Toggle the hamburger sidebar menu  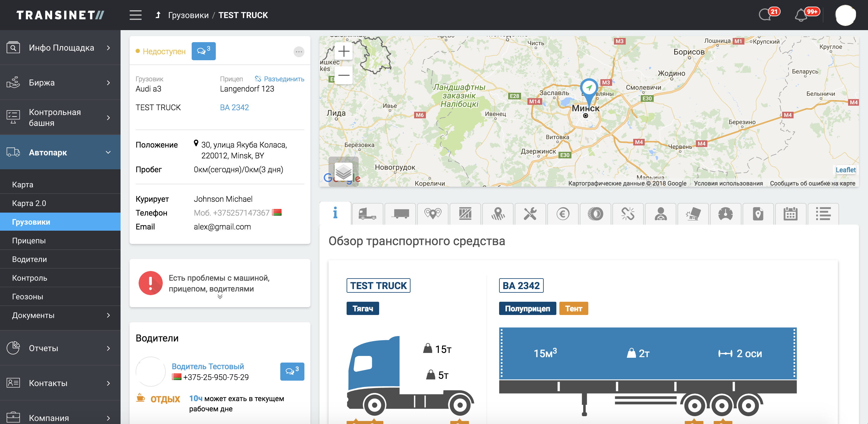[x=135, y=15]
